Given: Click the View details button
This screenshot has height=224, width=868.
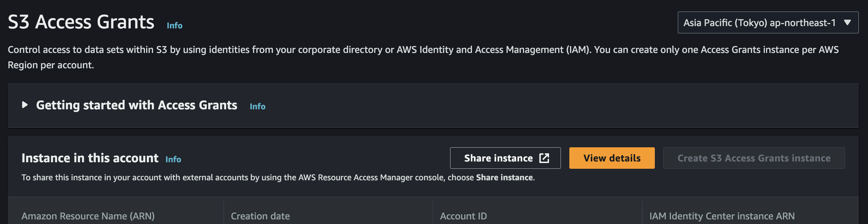Looking at the screenshot, I should click(x=612, y=158).
